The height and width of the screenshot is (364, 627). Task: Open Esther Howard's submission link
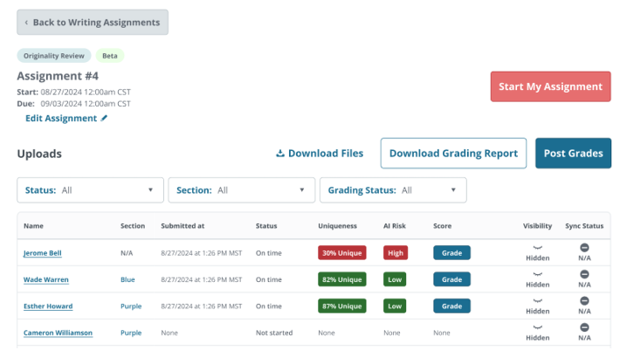click(48, 306)
